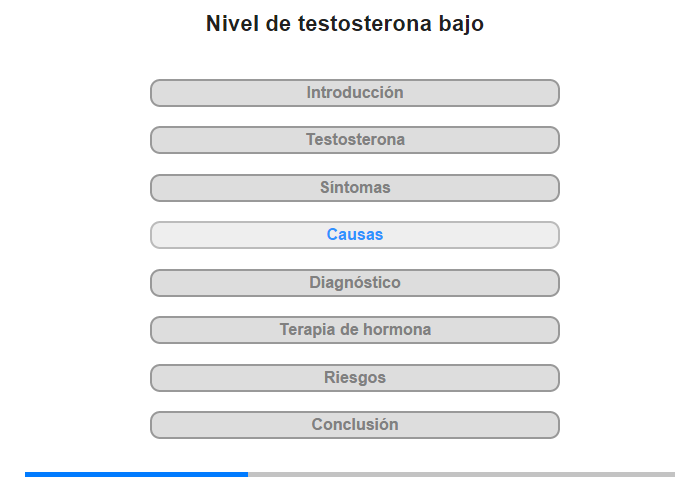Jump to the Conclusión section
700x480 pixels.
coord(355,425)
